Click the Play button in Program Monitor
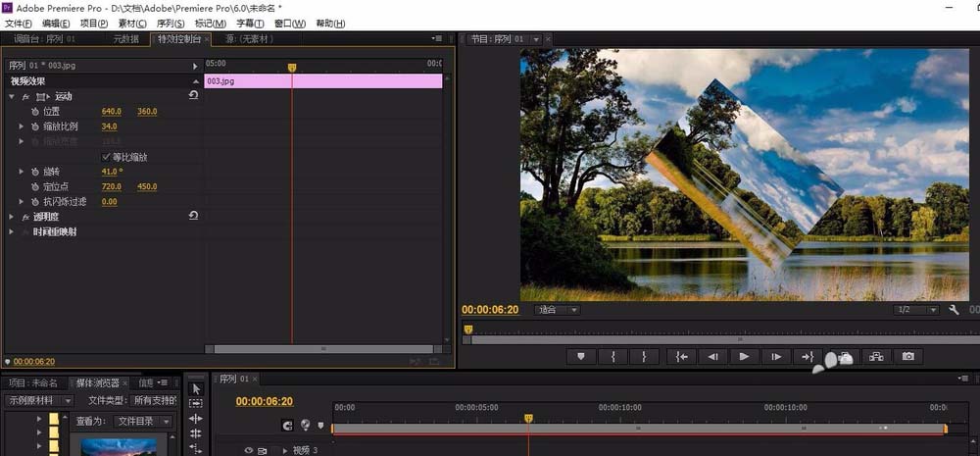980x456 pixels. point(744,357)
